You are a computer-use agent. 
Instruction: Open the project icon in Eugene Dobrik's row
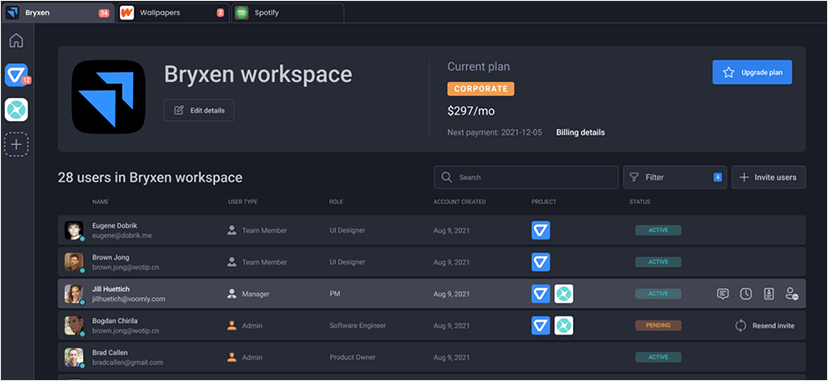[x=541, y=231]
